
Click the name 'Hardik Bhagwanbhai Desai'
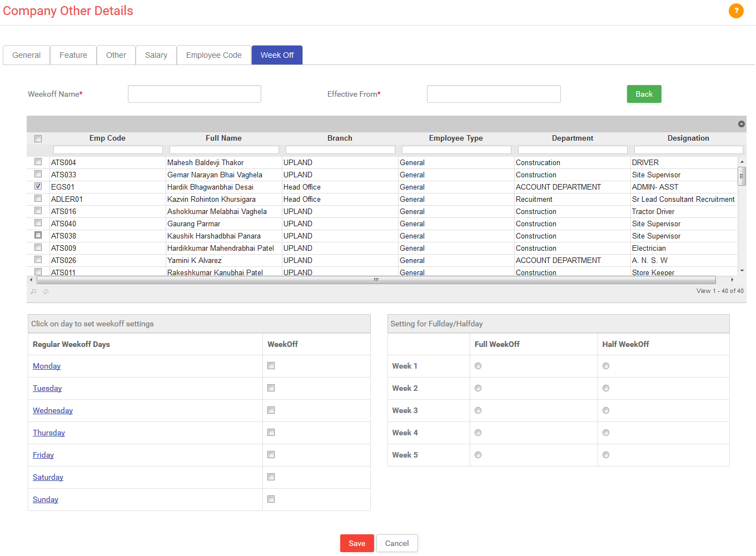click(x=210, y=187)
